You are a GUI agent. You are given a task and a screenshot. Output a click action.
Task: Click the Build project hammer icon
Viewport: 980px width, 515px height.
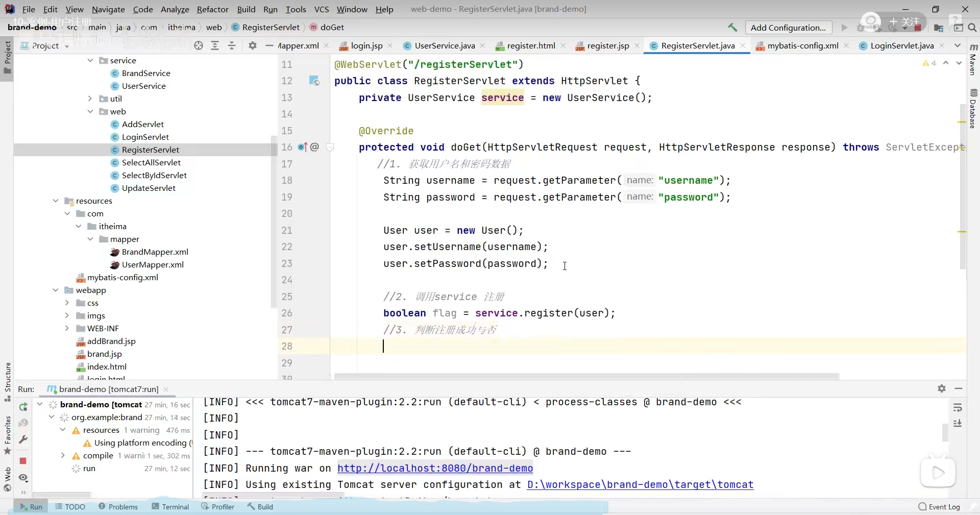(x=732, y=28)
